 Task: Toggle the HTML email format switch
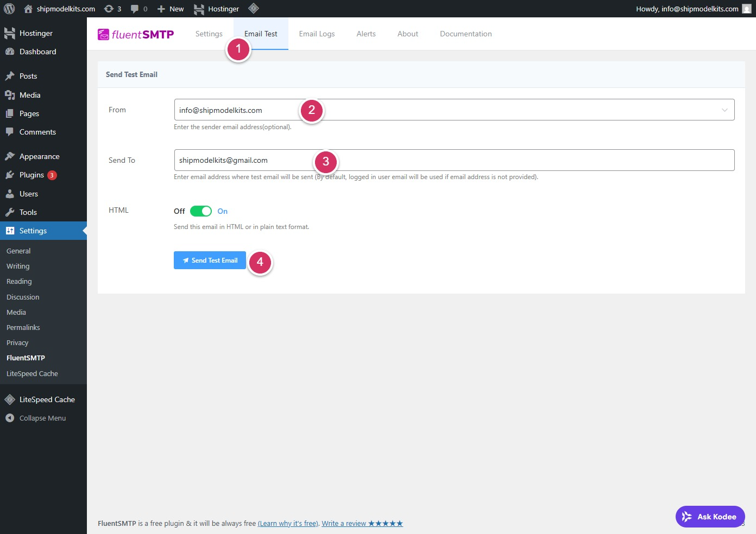[200, 211]
